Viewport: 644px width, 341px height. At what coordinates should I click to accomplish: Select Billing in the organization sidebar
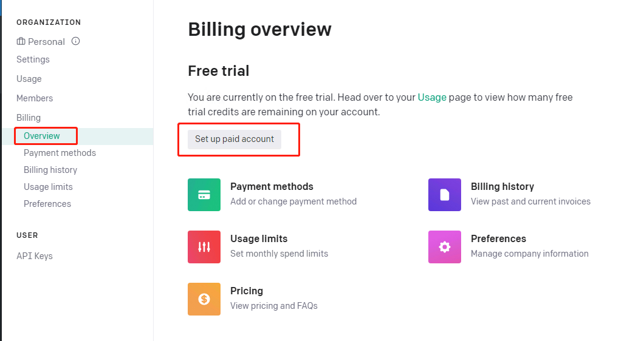29,118
